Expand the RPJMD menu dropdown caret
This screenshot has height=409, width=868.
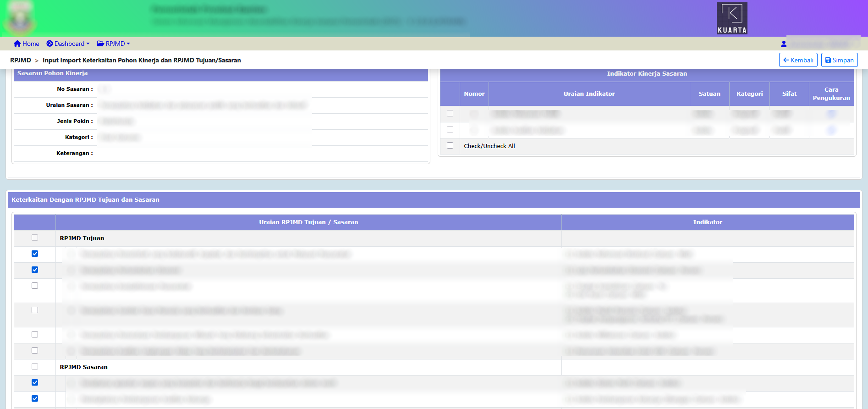[128, 44]
